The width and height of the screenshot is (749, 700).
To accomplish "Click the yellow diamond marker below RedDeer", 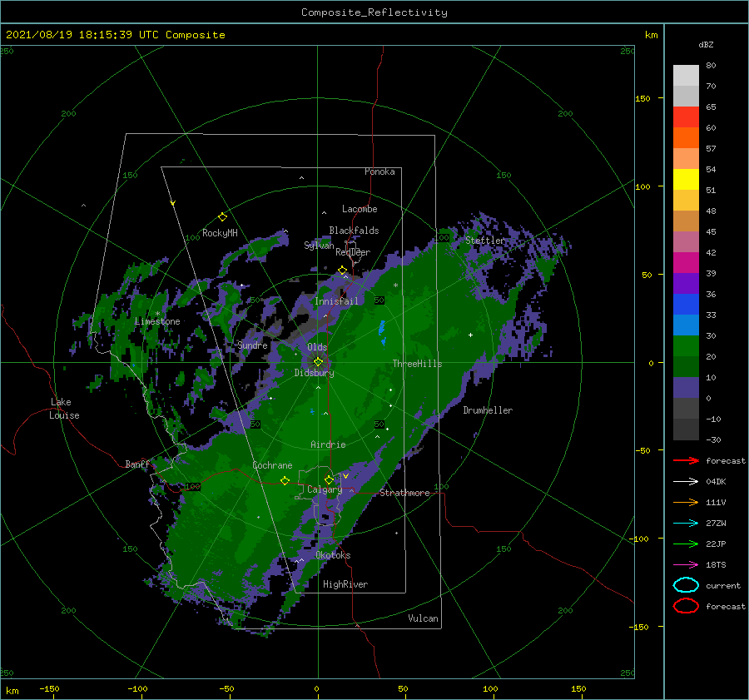I will (x=342, y=271).
